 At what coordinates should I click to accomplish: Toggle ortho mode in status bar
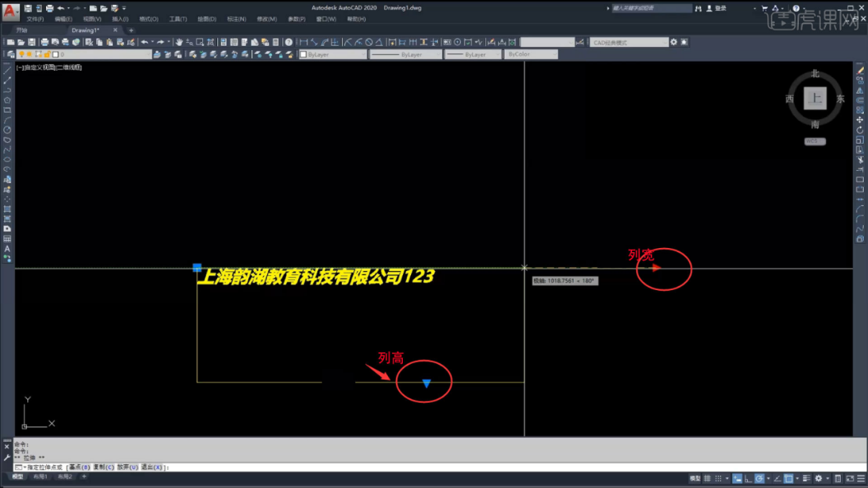click(749, 479)
